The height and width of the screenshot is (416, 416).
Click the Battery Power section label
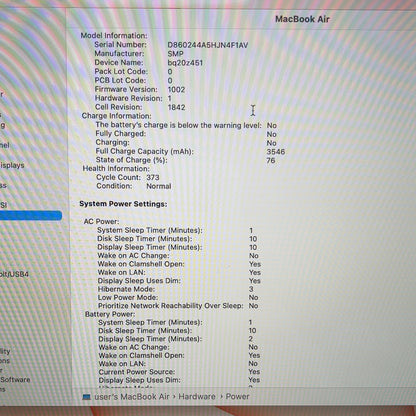[x=110, y=314]
